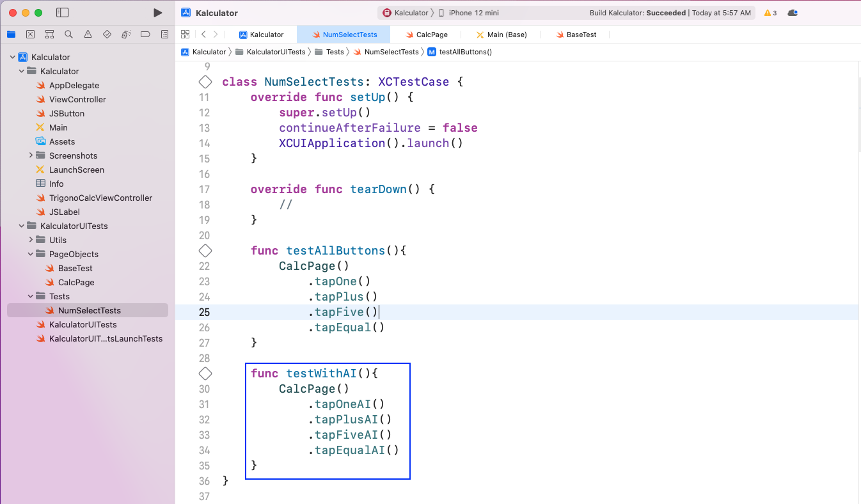This screenshot has height=504, width=861.
Task: Open the related items grid menu
Action: pyautogui.click(x=185, y=35)
